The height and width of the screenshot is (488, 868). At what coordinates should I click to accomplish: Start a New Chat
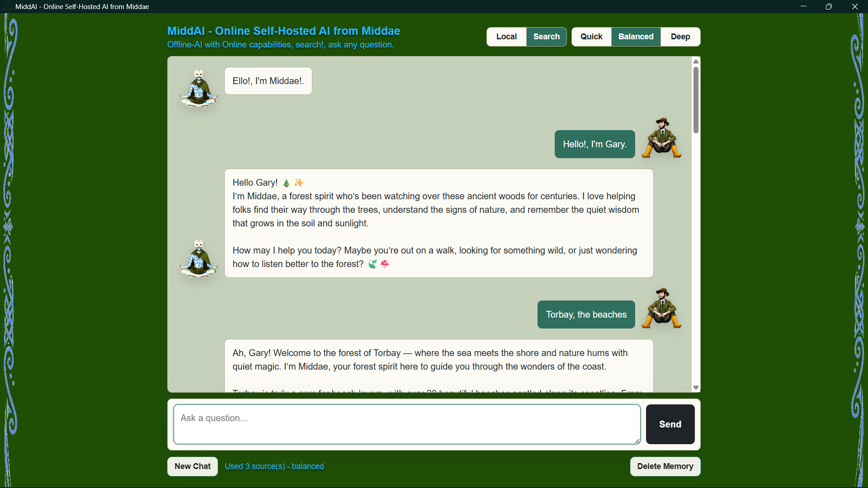[193, 466]
